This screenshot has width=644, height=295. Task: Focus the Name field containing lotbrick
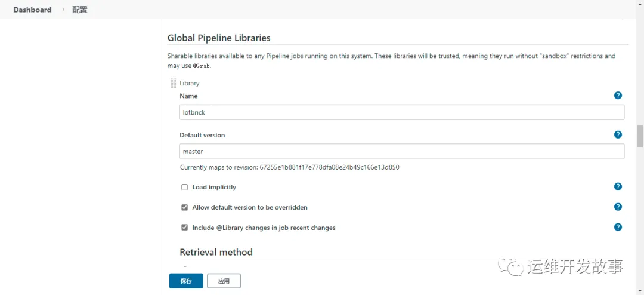pyautogui.click(x=401, y=112)
